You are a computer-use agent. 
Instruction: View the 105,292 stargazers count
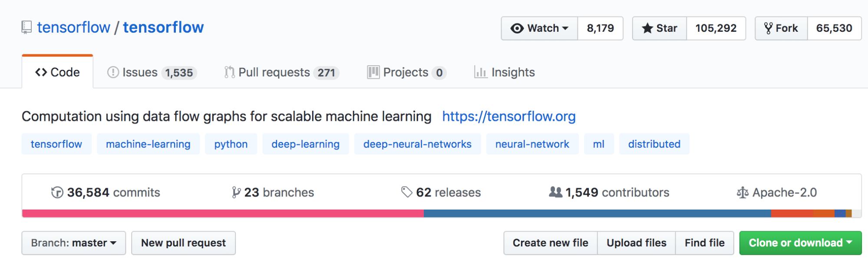tap(716, 28)
